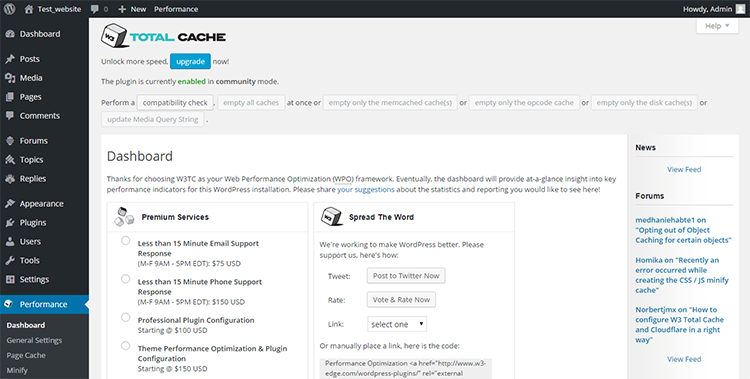Click Post to Twitter Now button
Viewport: 750px width, 379px height.
click(406, 276)
